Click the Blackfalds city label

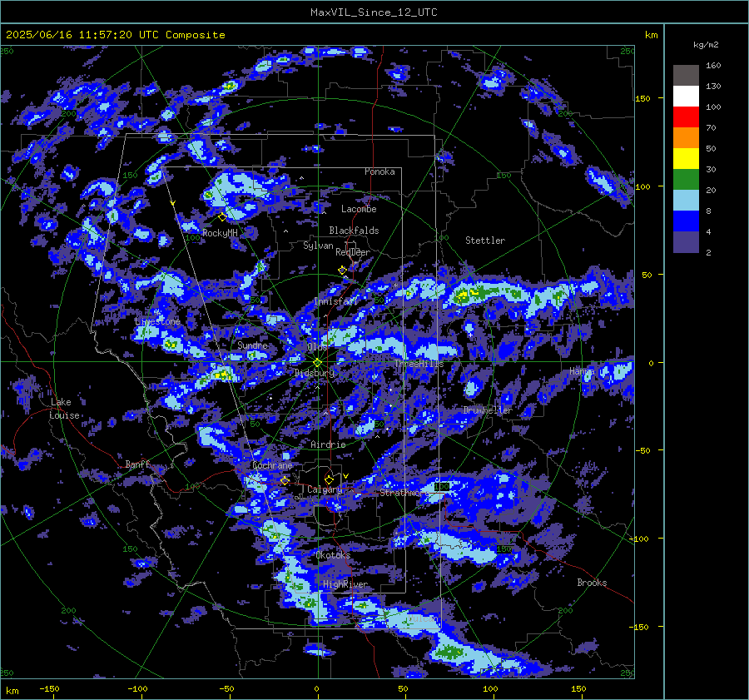[354, 231]
